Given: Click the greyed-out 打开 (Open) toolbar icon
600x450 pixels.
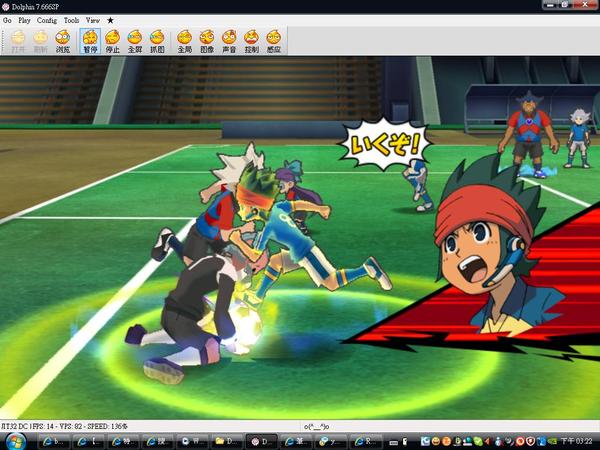Looking at the screenshot, I should [18, 41].
